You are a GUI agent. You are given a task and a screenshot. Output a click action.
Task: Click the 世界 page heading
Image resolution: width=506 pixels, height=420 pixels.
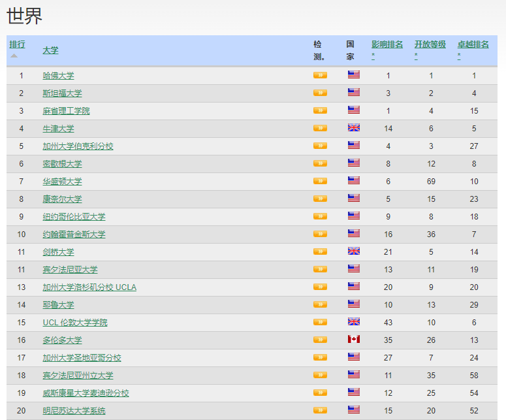tap(25, 16)
